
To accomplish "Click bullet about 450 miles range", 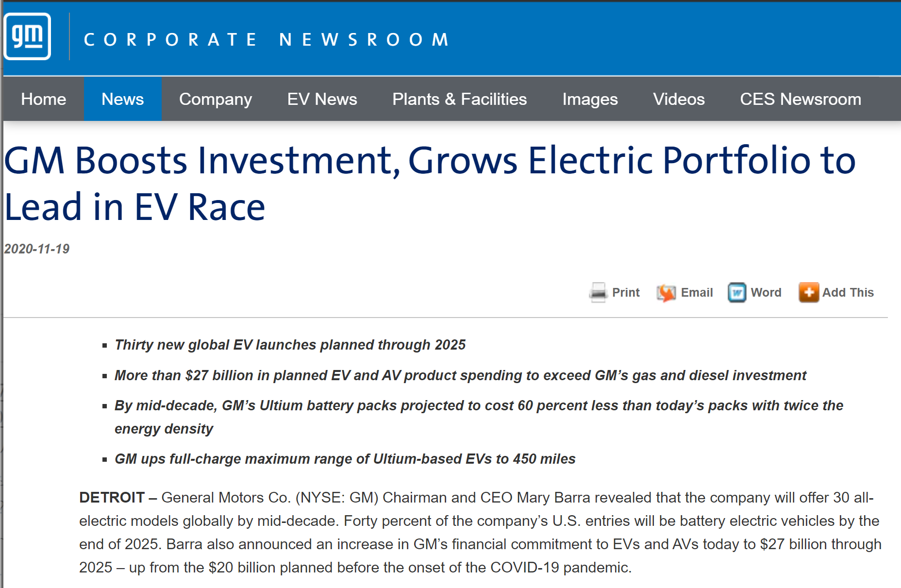I will 345,459.
